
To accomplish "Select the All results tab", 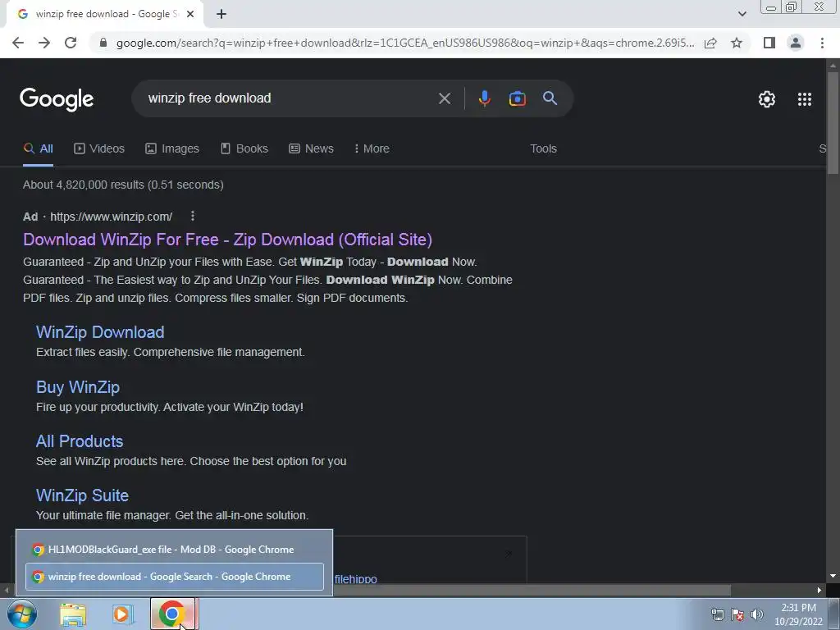I will 38,149.
